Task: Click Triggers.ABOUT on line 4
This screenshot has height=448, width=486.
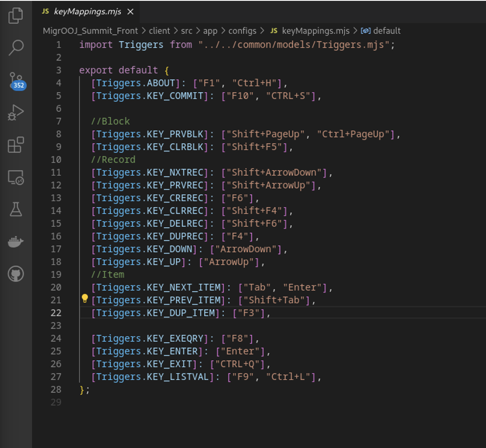Action: click(136, 83)
